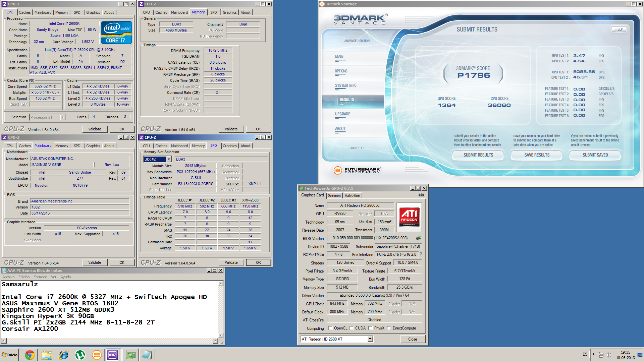This screenshot has width=644, height=362.
Task: Click the ES language indicator in the tray
Action: pyautogui.click(x=585, y=354)
